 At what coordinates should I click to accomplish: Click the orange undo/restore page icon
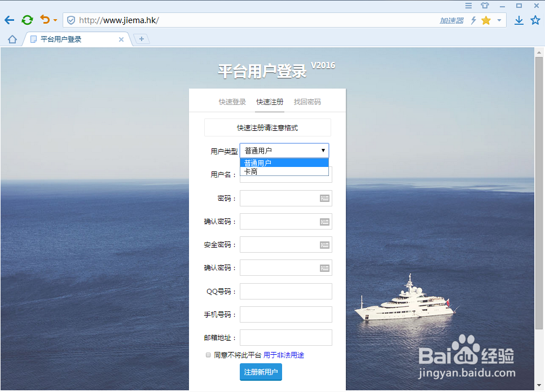pos(45,20)
